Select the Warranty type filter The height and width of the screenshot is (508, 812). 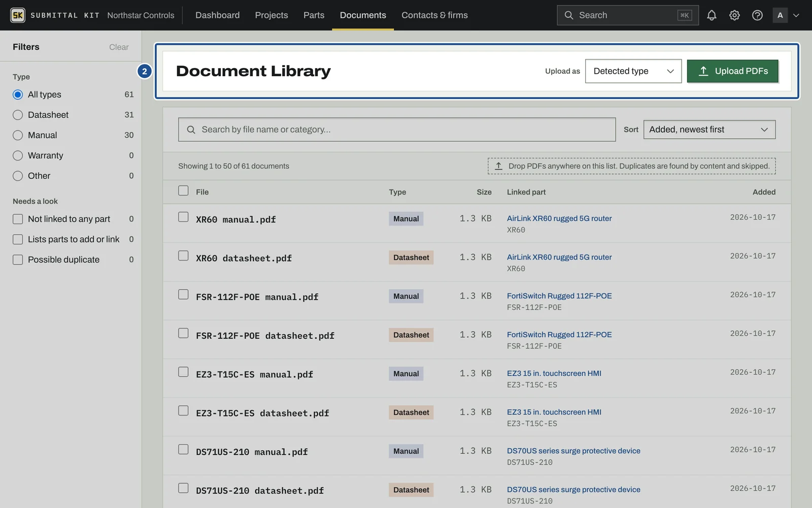click(x=18, y=155)
